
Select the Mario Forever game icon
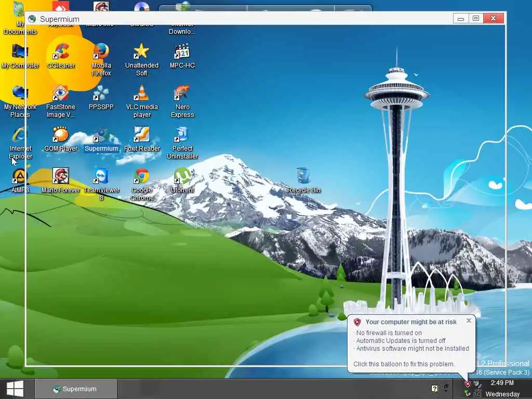pyautogui.click(x=61, y=180)
